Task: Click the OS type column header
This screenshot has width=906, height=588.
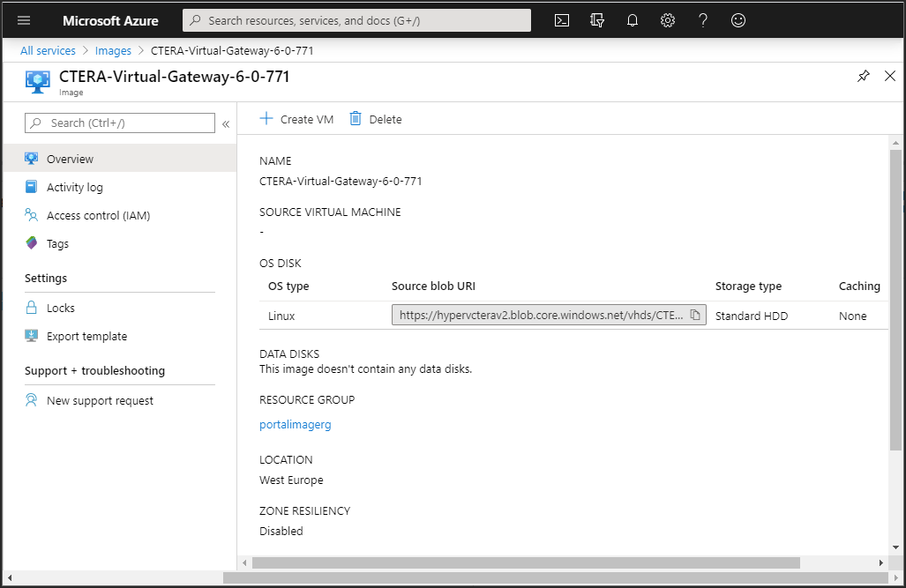Action: (x=288, y=286)
